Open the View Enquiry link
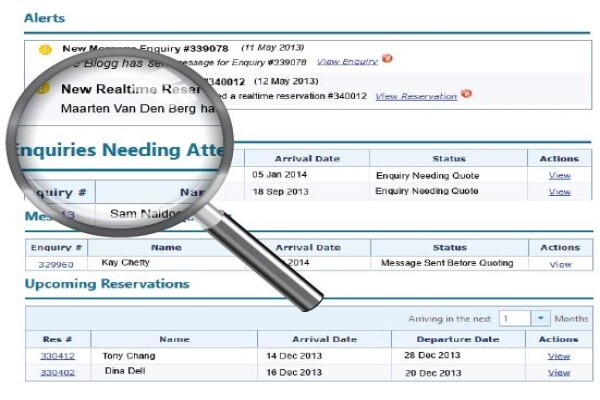600x400 pixels. 347,62
